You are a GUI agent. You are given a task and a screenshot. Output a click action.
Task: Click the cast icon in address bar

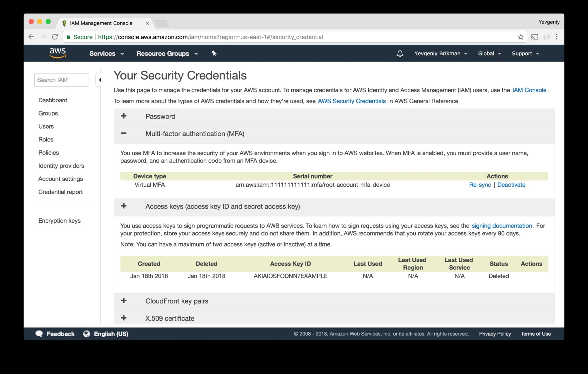pyautogui.click(x=534, y=37)
